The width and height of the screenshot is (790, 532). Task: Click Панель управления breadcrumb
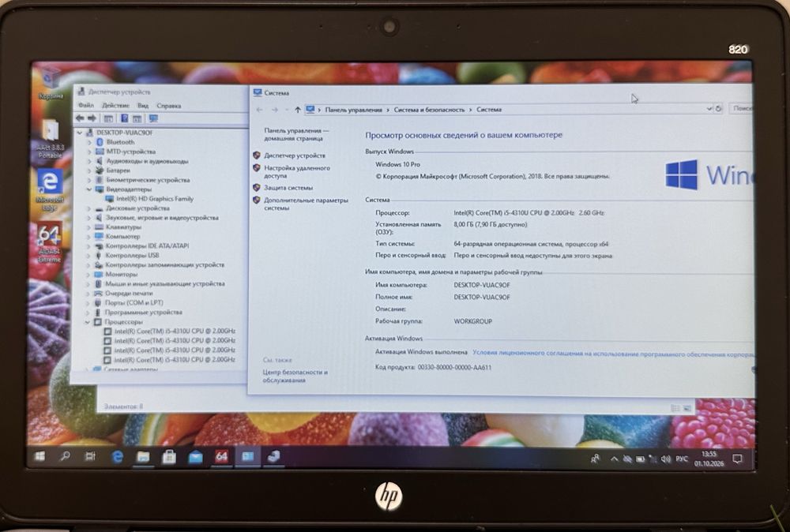pos(354,110)
